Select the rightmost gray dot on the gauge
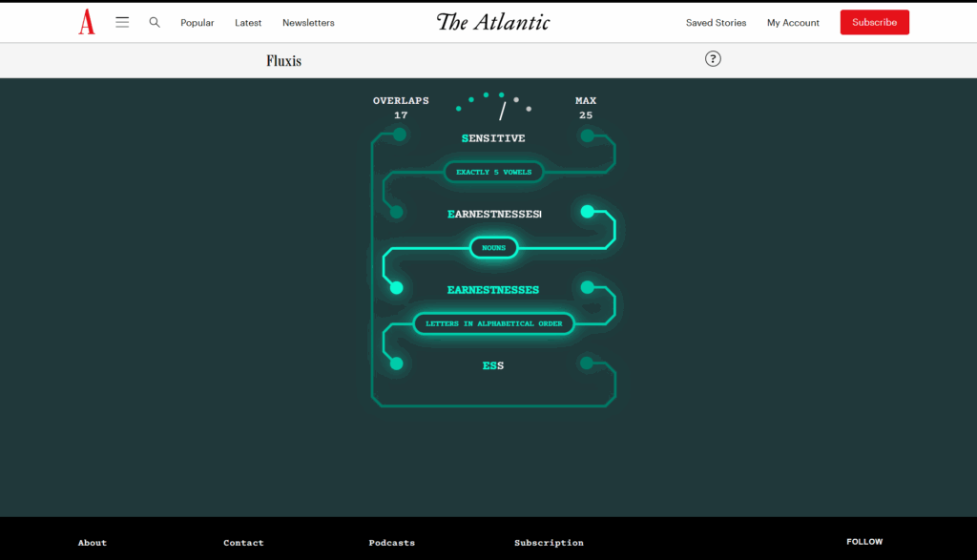This screenshot has height=560, width=977. pyautogui.click(x=529, y=109)
